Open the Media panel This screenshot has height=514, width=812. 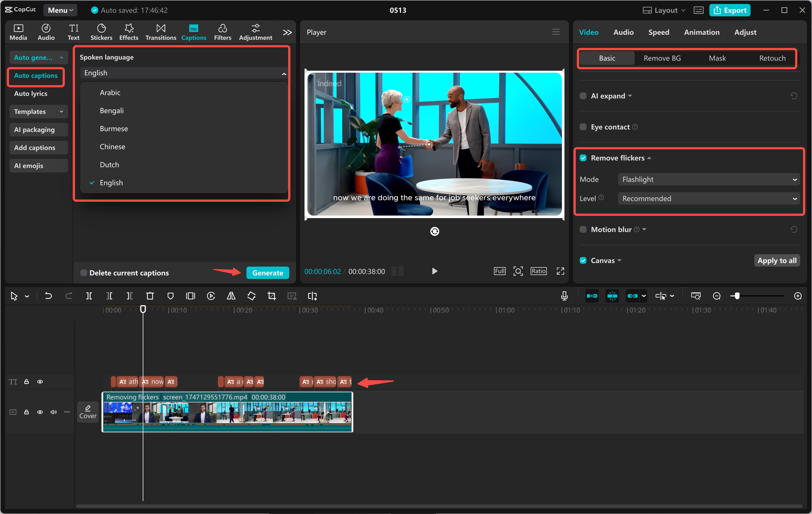pyautogui.click(x=18, y=32)
